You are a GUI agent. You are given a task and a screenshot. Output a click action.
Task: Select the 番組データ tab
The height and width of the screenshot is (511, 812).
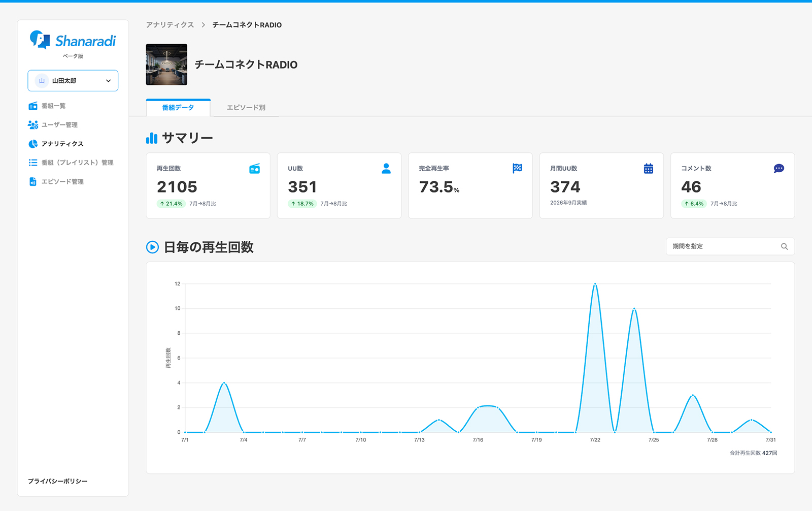[x=178, y=108]
